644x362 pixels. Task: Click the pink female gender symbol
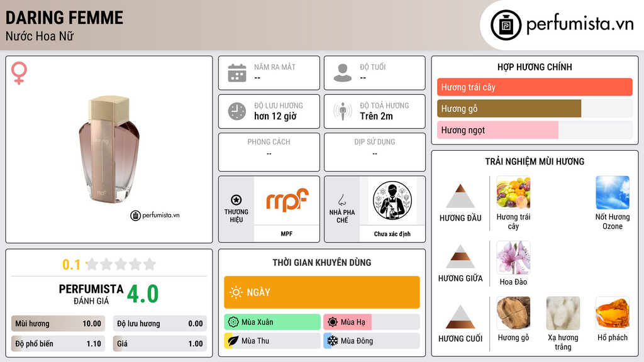point(19,73)
